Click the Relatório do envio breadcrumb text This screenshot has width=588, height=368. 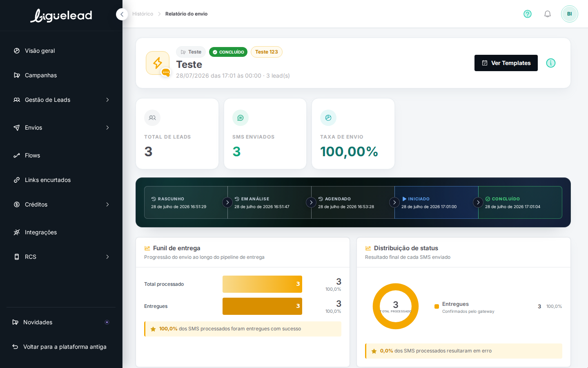click(186, 14)
